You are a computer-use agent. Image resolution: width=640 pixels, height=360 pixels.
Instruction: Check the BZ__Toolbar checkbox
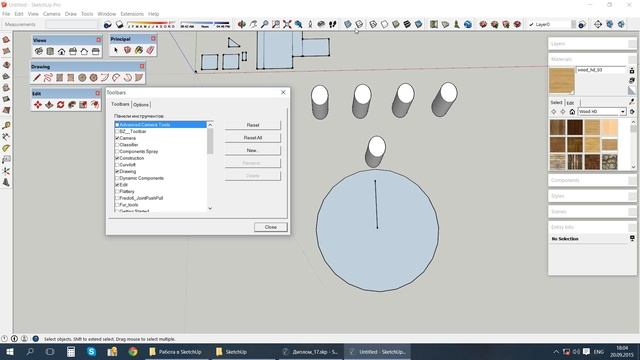point(117,131)
